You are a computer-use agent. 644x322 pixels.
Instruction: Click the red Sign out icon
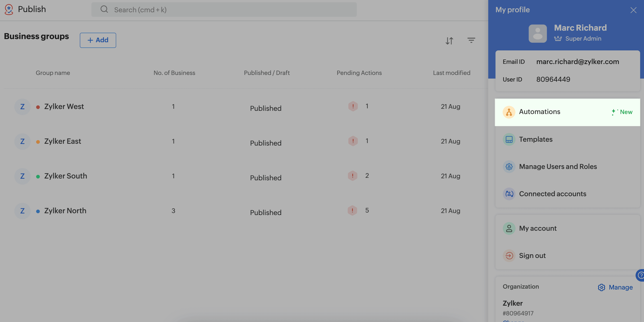tap(509, 255)
